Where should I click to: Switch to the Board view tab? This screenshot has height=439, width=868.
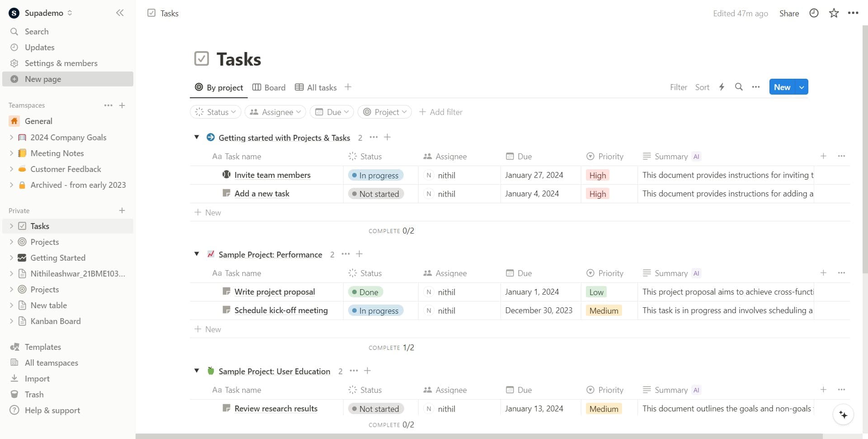(x=269, y=87)
